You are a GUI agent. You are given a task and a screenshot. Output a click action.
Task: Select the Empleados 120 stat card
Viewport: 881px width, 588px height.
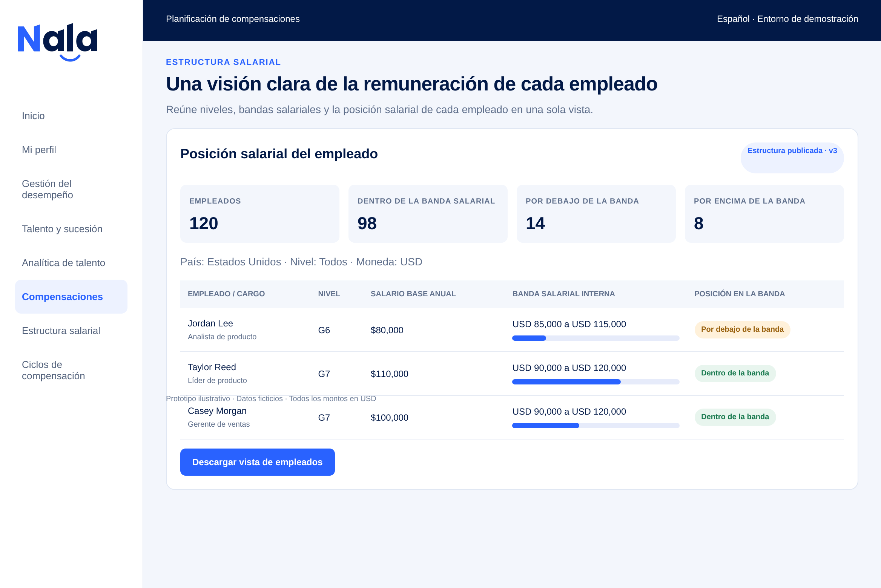coord(260,214)
